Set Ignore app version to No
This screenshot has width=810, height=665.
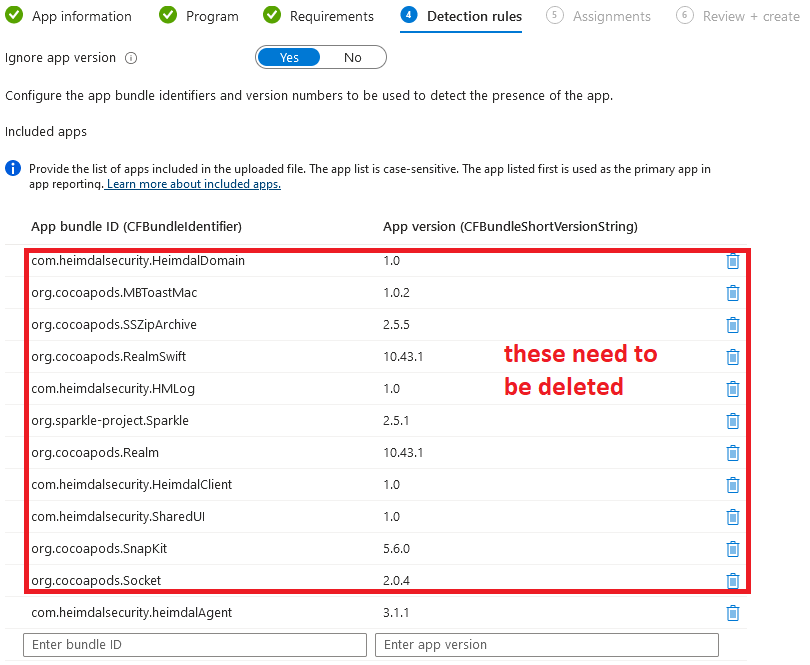pyautogui.click(x=353, y=57)
